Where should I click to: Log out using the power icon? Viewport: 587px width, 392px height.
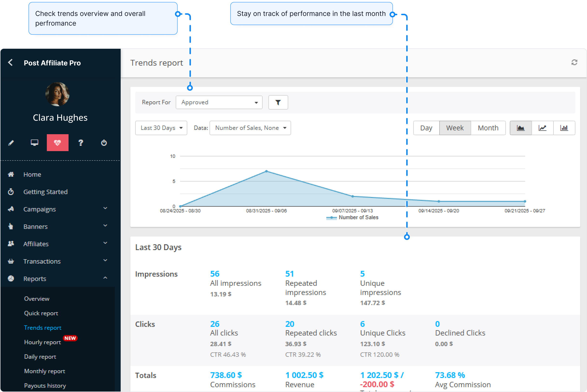pyautogui.click(x=104, y=143)
